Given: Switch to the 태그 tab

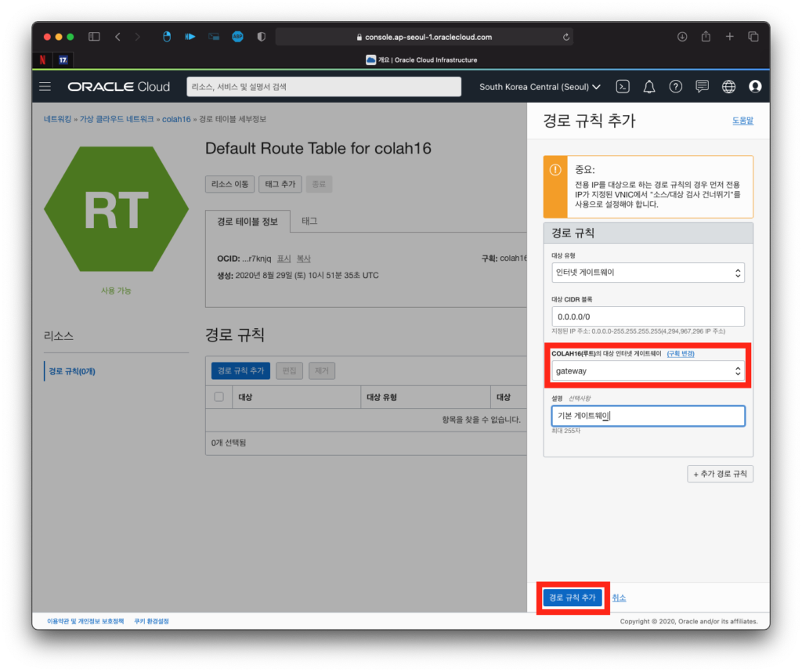Looking at the screenshot, I should 309,222.
